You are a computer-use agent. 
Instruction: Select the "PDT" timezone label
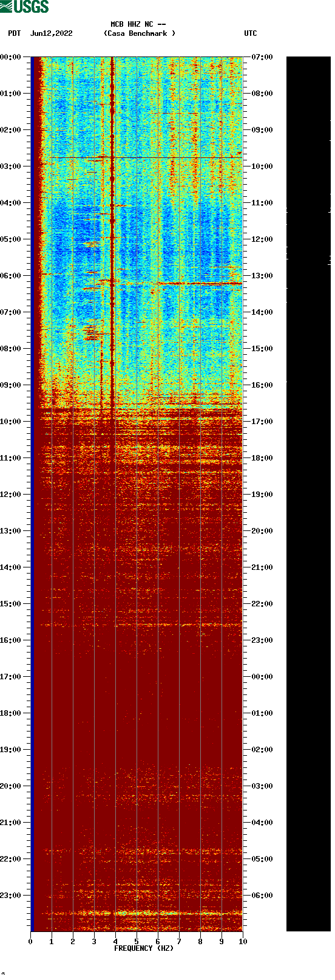tap(15, 33)
